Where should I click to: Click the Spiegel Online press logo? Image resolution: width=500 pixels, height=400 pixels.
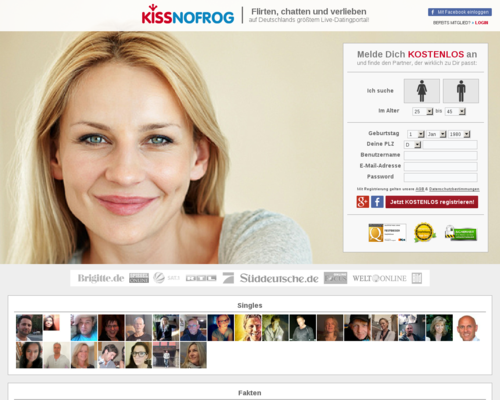139,278
